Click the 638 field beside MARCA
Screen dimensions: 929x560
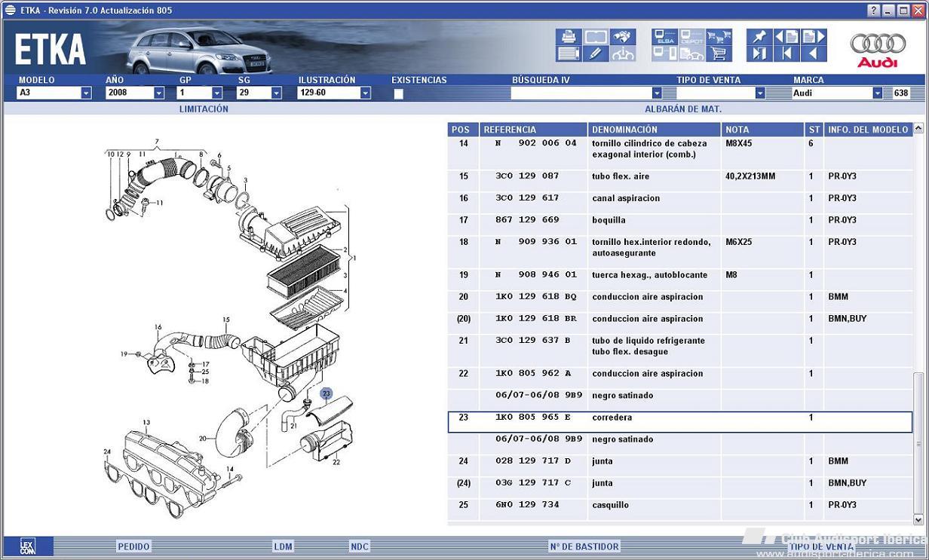tap(901, 93)
